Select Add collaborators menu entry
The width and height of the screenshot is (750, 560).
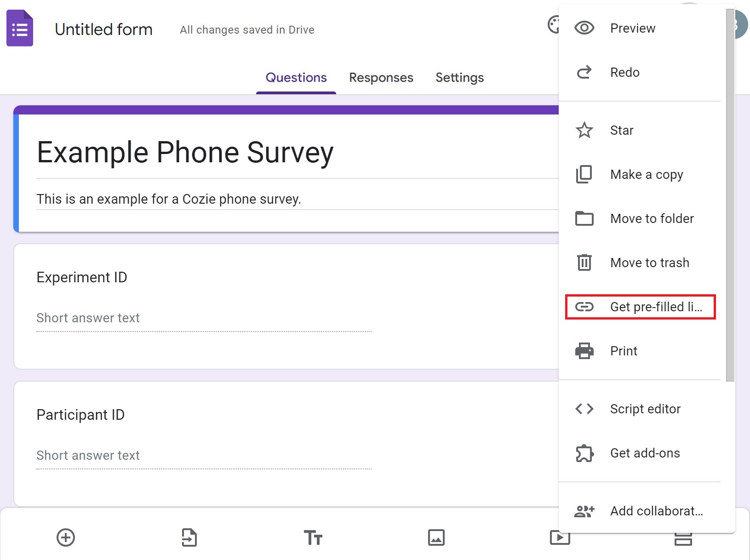pyautogui.click(x=656, y=511)
